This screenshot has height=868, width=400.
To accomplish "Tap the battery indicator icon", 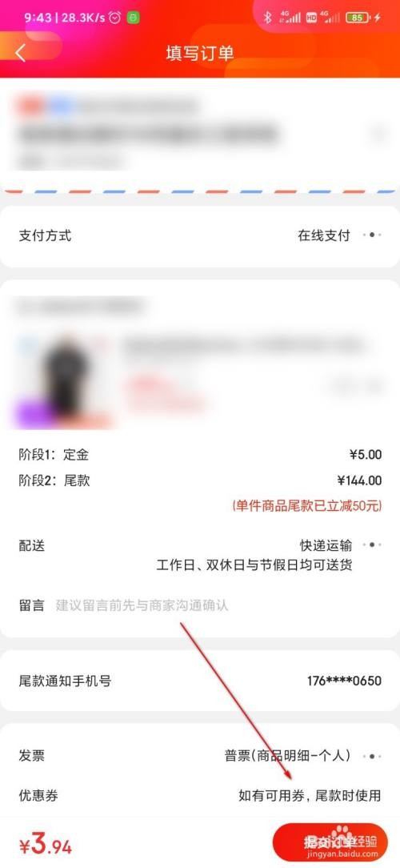I will coord(358,18).
